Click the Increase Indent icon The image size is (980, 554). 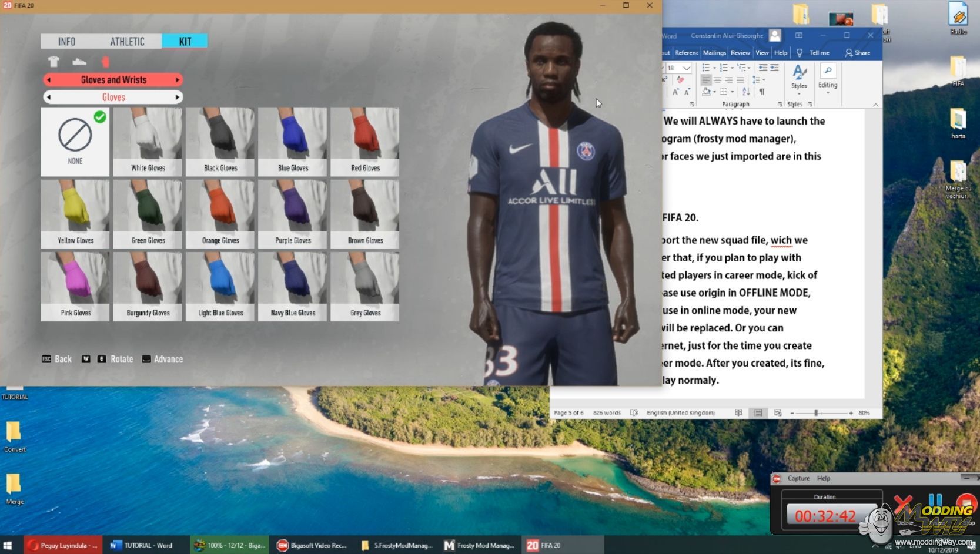point(774,68)
